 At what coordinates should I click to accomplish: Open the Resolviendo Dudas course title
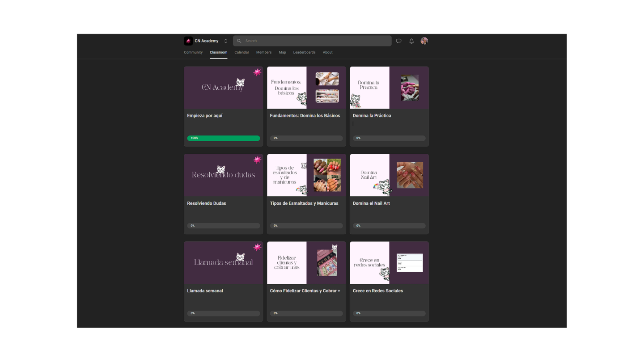point(207,203)
